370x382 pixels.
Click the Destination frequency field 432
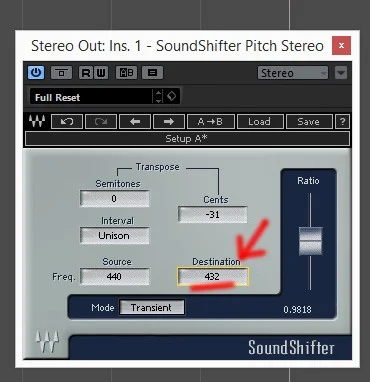click(x=212, y=277)
